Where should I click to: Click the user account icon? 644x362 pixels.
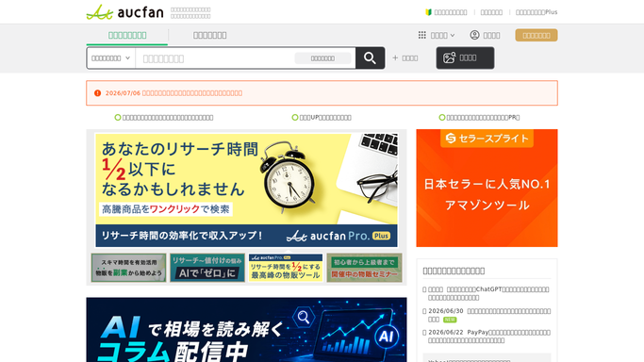point(474,35)
